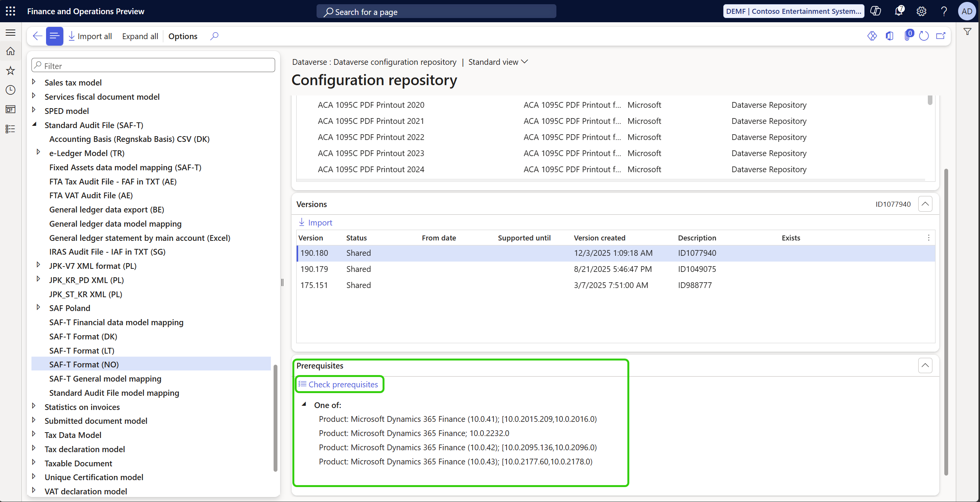Click the tree Filter input field
Image resolution: width=980 pixels, height=502 pixels.
(x=153, y=66)
